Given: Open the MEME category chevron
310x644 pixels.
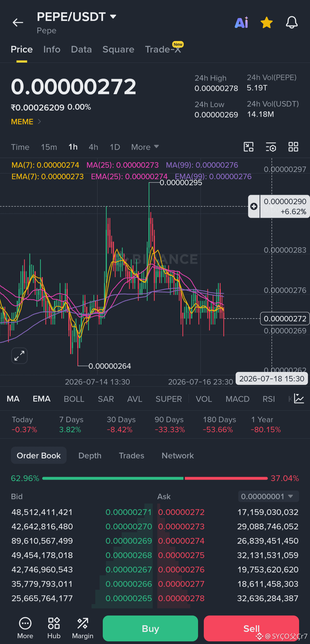Looking at the screenshot, I should [x=39, y=122].
